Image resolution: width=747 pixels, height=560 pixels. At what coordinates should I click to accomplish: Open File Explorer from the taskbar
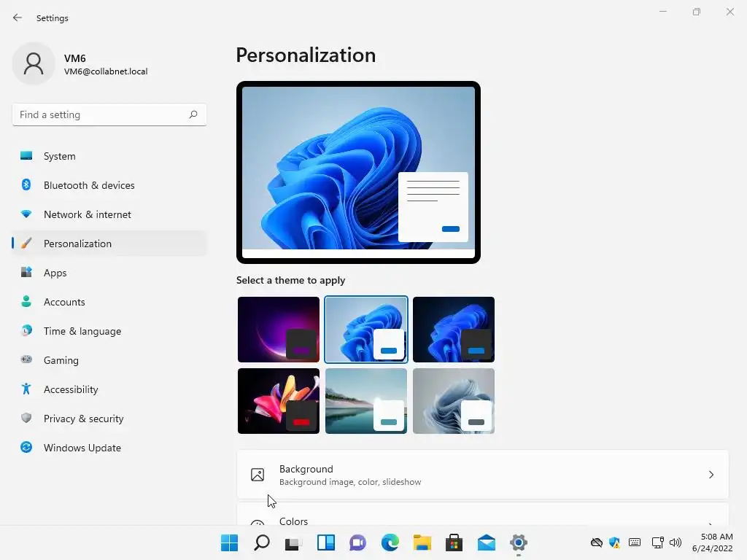(x=422, y=542)
